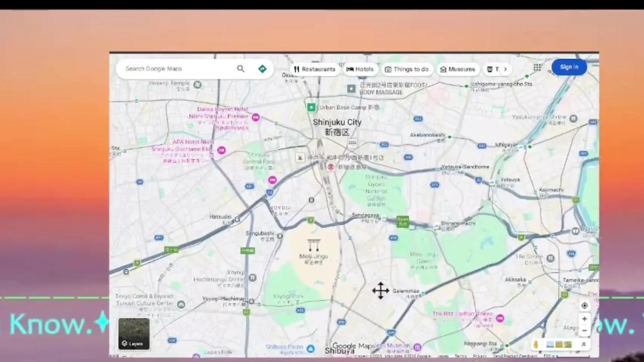Click the Yasukuni-jinja Shrine marker
The width and height of the screenshot is (644, 362).
574,119
